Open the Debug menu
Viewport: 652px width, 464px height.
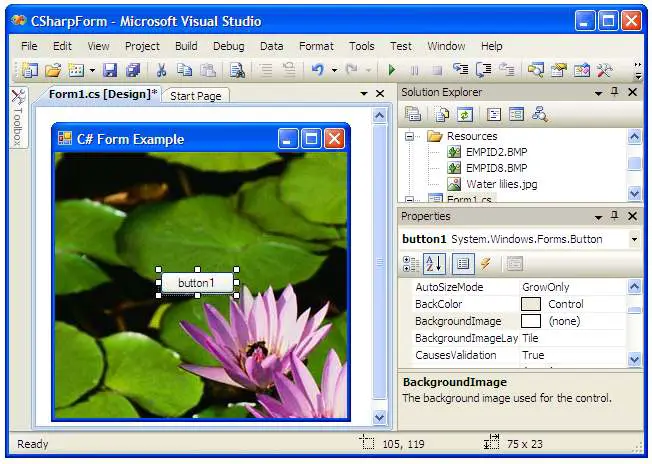tap(228, 46)
